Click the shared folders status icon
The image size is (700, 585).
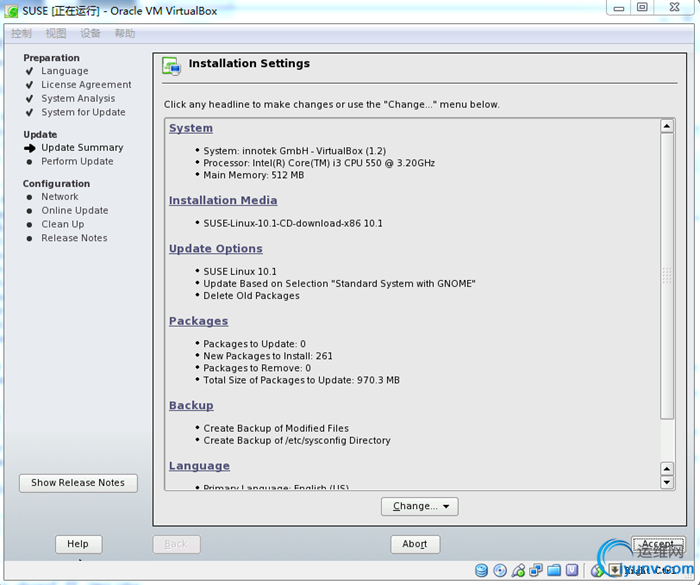pyautogui.click(x=554, y=570)
